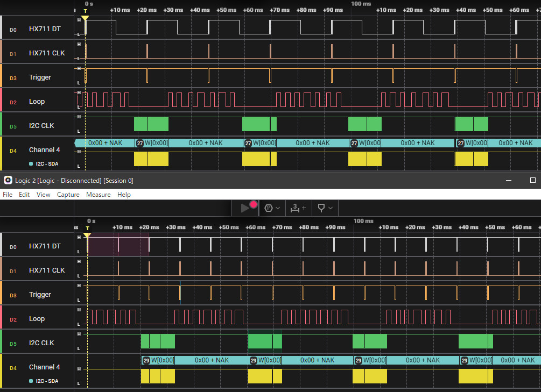Image resolution: width=541 pixels, height=392 pixels.
Task: Open the dropdown chevron beside the hexagon 1F icon
Action: tap(278, 208)
